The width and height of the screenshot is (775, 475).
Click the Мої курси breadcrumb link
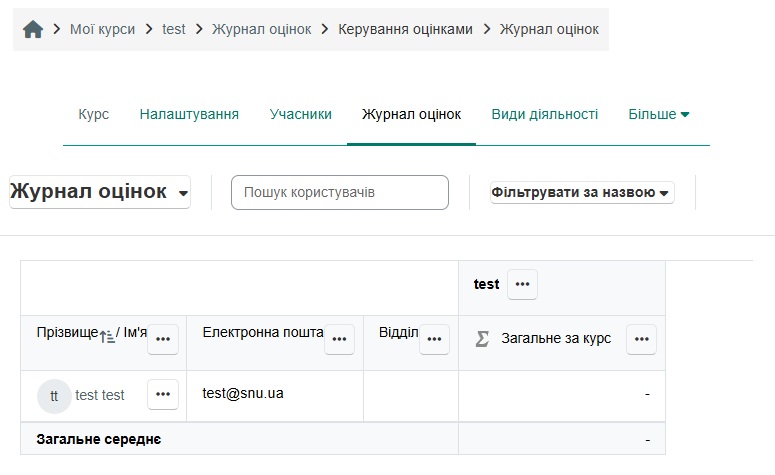point(103,29)
